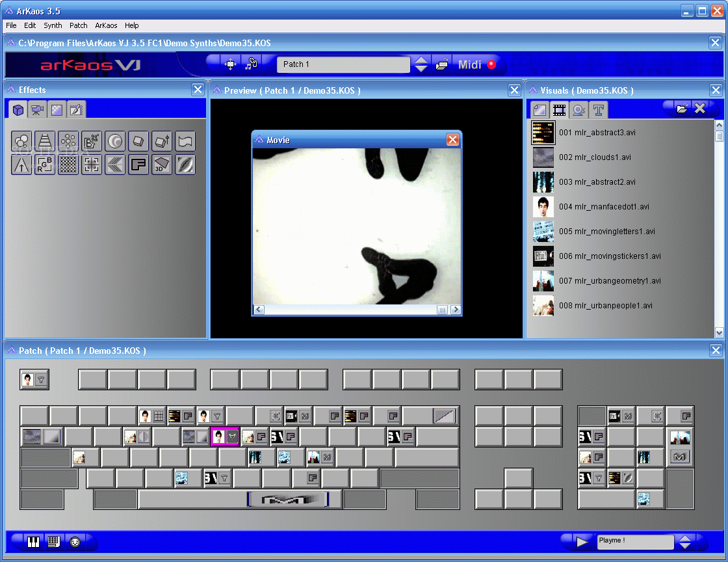Viewport: 728px width, 562px height.
Task: Toggle the Midi red indicator button
Action: [491, 64]
